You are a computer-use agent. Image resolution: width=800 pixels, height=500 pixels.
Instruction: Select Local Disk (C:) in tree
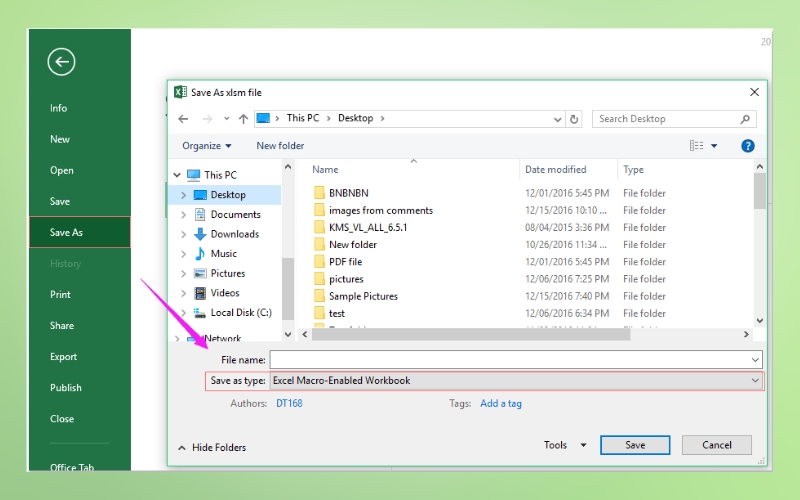pos(241,312)
